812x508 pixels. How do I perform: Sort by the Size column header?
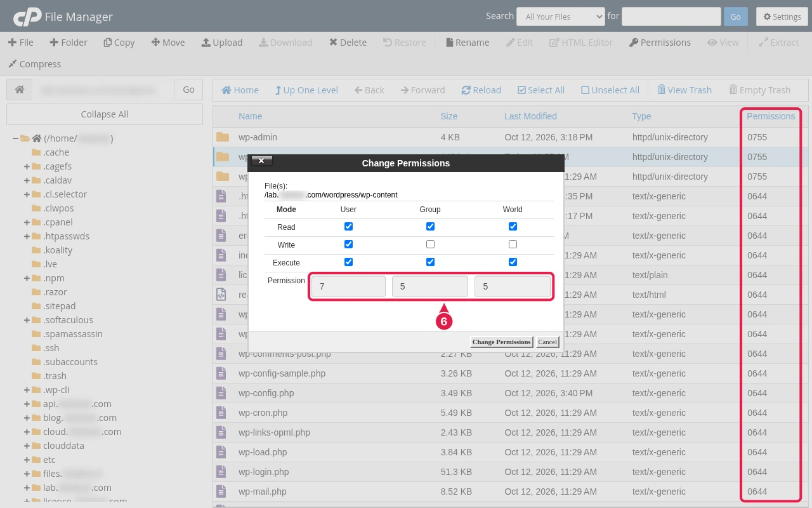point(449,116)
